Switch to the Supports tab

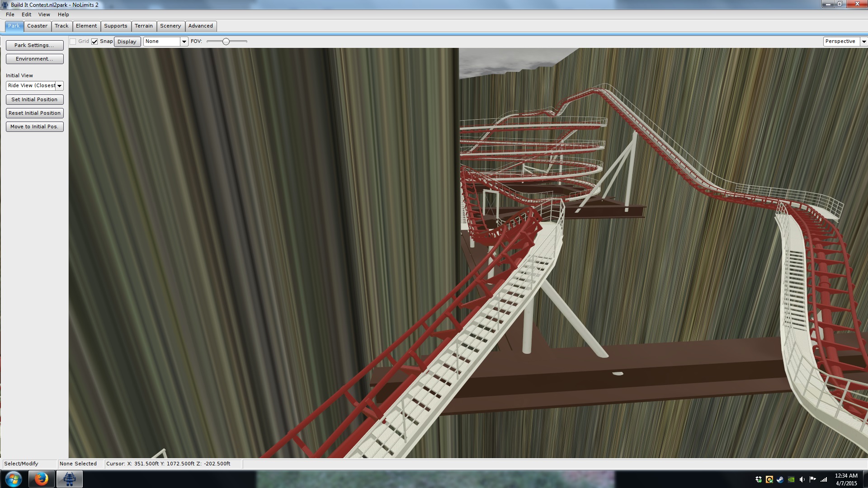[115, 26]
